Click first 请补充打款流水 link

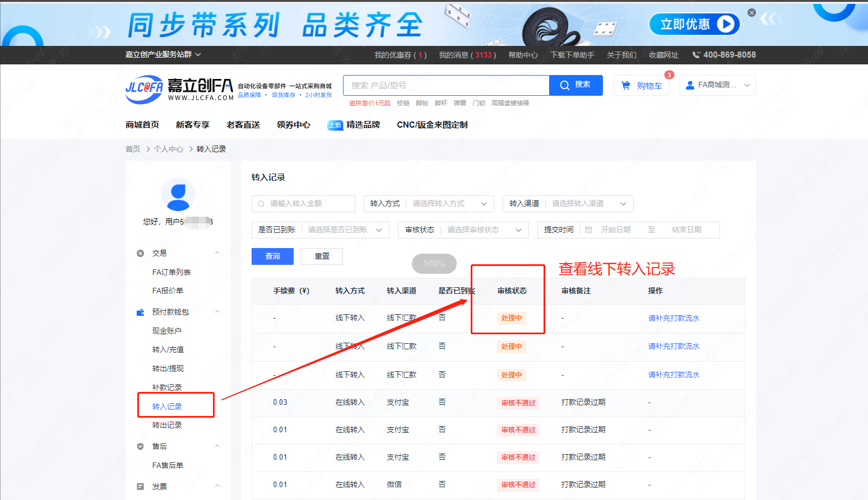tap(674, 318)
